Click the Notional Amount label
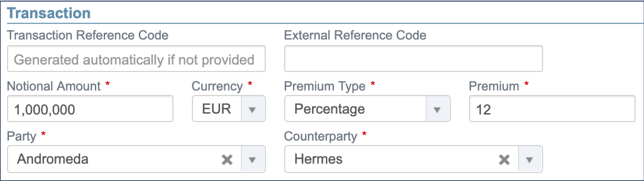Screen dimensions: 644x181 tap(54, 86)
